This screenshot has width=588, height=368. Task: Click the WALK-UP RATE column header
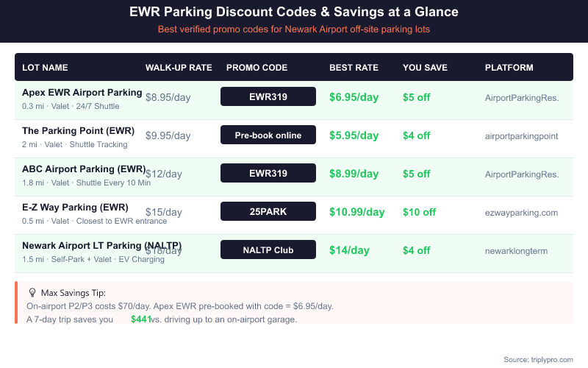(179, 68)
